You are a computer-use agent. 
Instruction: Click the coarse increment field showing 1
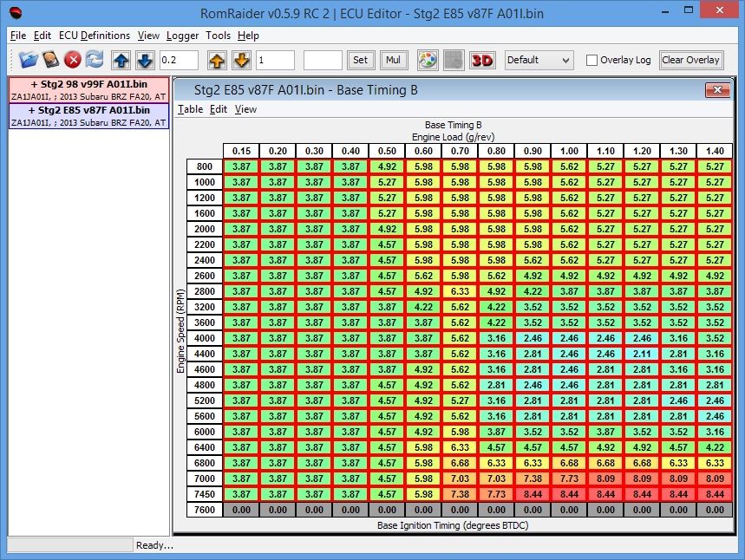(x=275, y=61)
